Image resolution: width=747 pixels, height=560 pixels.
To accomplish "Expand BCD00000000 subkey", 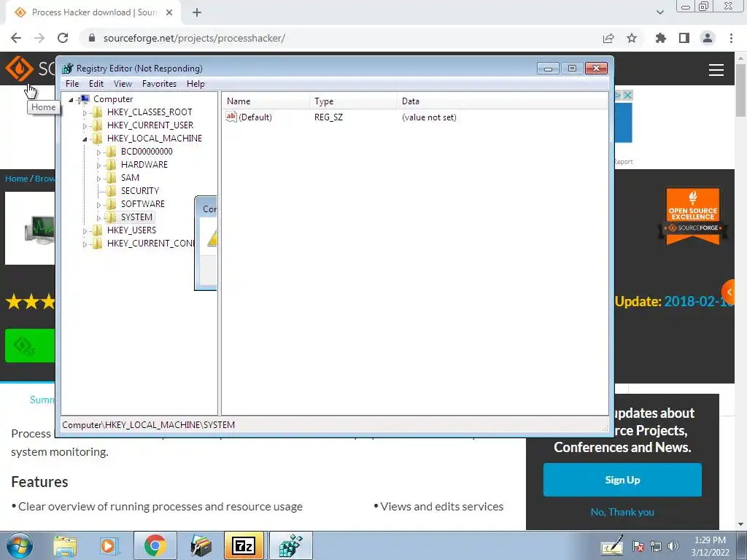I will click(x=98, y=152).
